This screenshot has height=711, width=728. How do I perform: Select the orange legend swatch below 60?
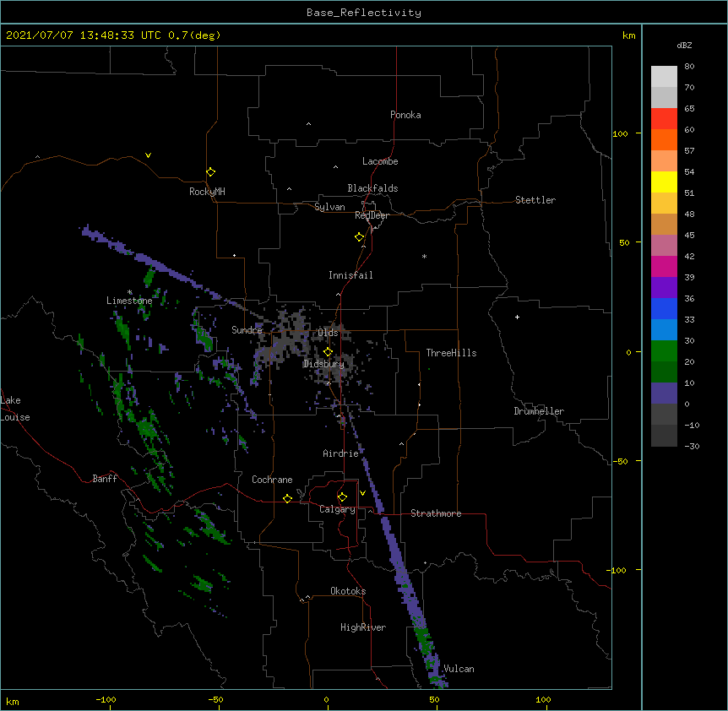click(x=664, y=139)
